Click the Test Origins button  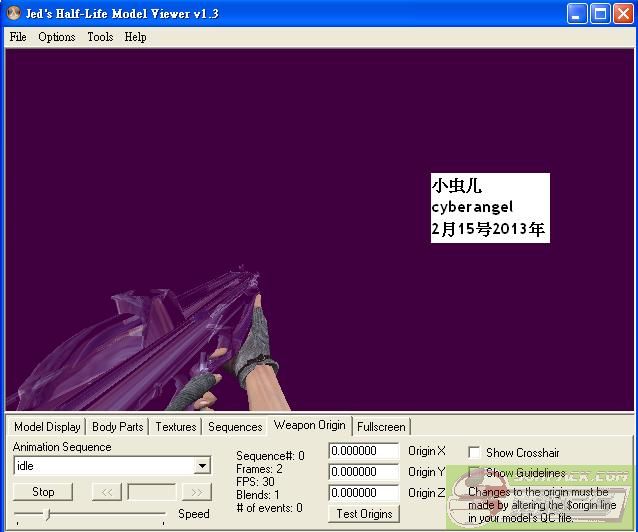364,514
